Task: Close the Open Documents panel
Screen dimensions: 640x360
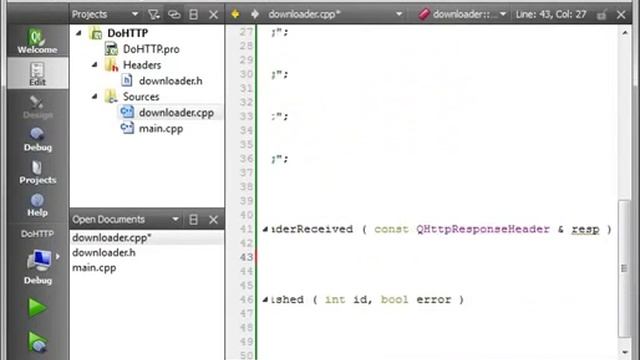Action: (x=213, y=220)
